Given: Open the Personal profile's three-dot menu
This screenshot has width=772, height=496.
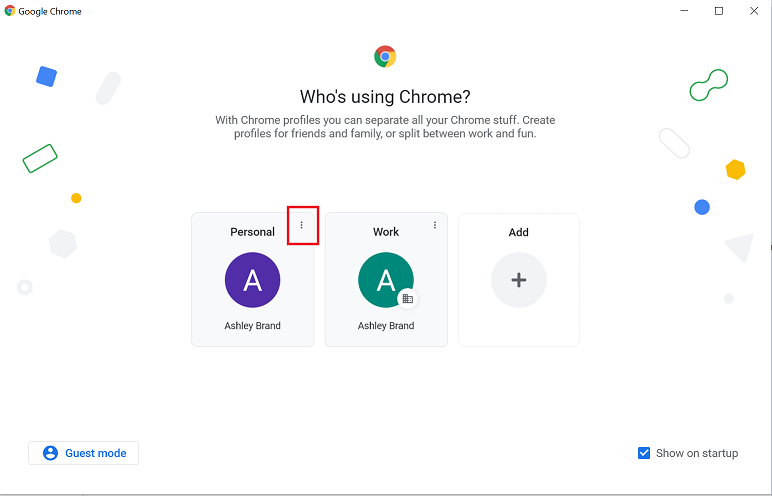Looking at the screenshot, I should tap(301, 225).
